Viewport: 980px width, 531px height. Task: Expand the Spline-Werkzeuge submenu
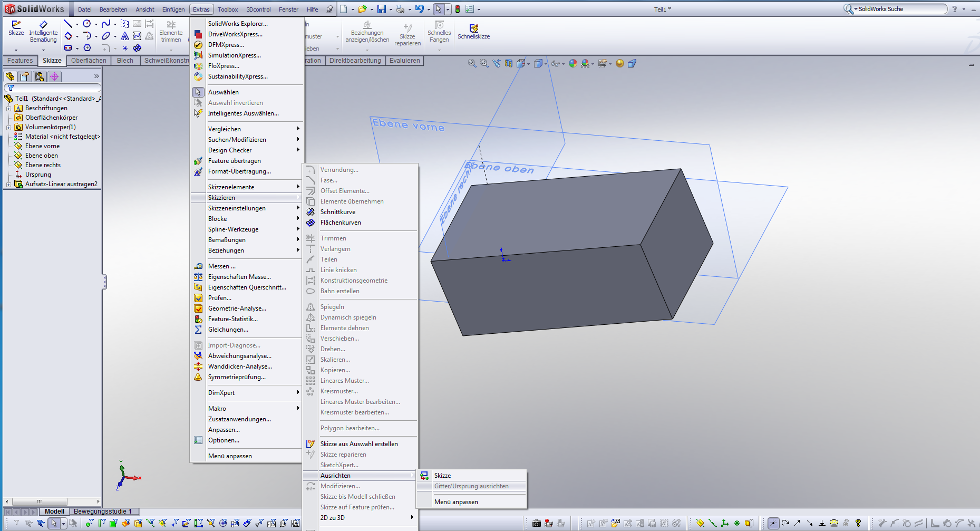[247, 229]
